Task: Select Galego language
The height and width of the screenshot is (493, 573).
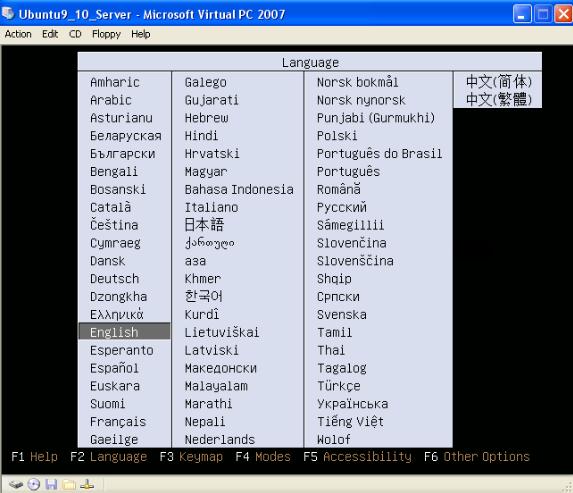Action: 205,83
